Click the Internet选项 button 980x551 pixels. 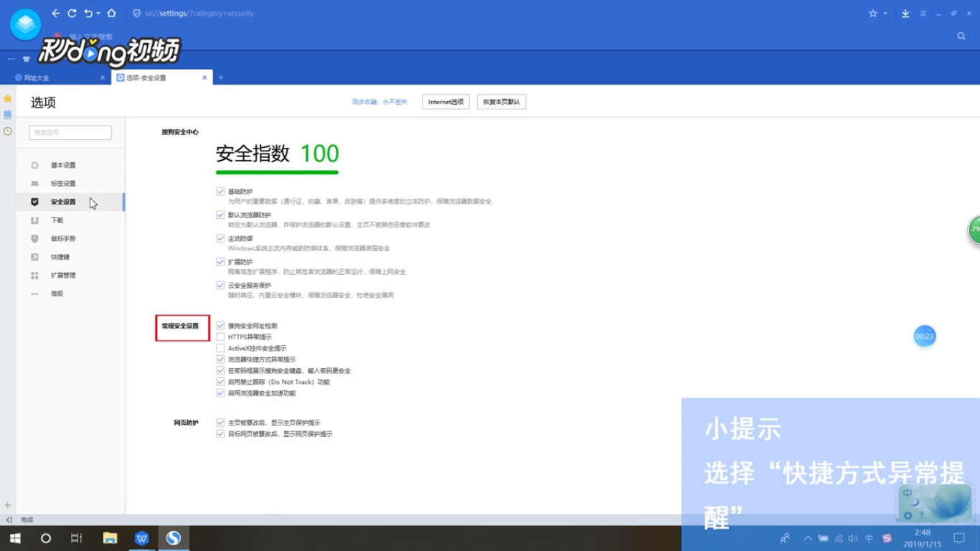pyautogui.click(x=446, y=102)
